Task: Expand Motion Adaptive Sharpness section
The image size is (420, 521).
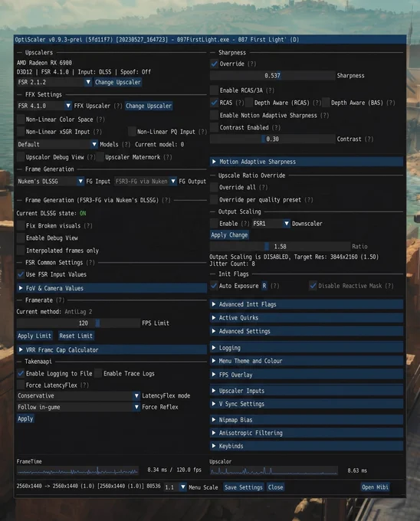Action: [x=307, y=162]
